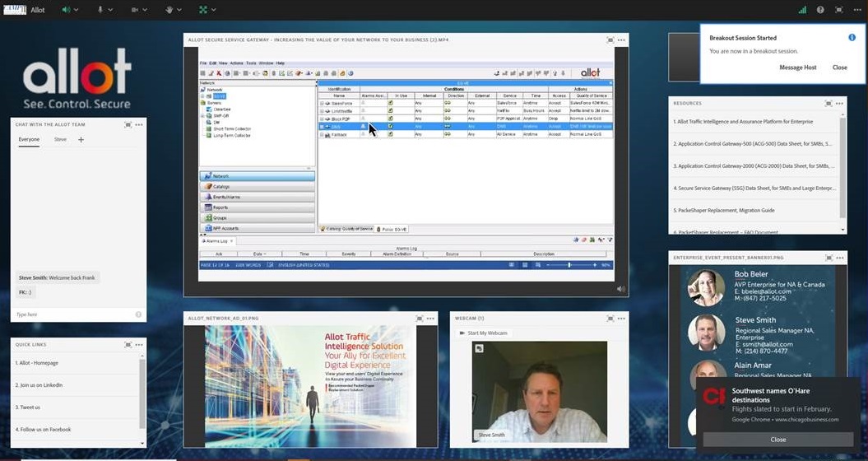Open Allot Network Ad pod options menu
This screenshot has height=461, width=868.
430,319
